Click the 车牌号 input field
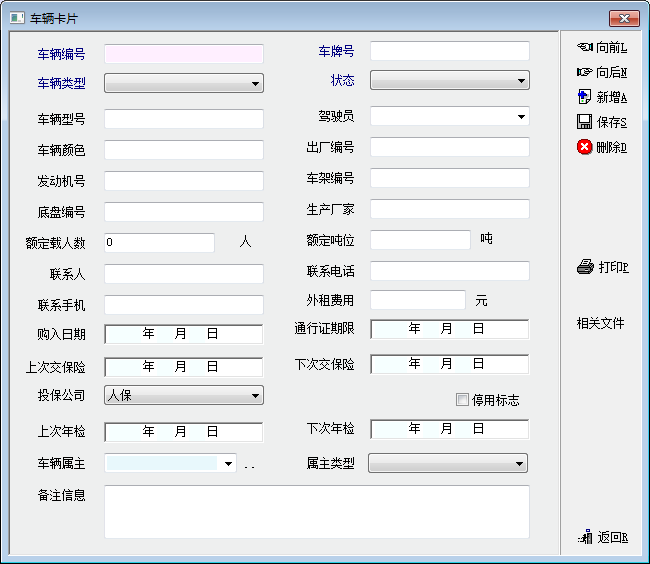 coord(449,50)
